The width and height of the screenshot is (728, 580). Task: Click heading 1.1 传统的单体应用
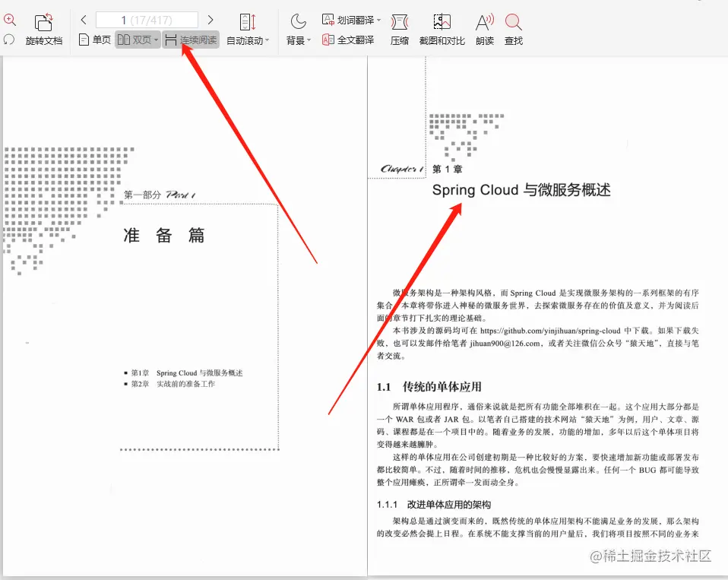coord(429,386)
